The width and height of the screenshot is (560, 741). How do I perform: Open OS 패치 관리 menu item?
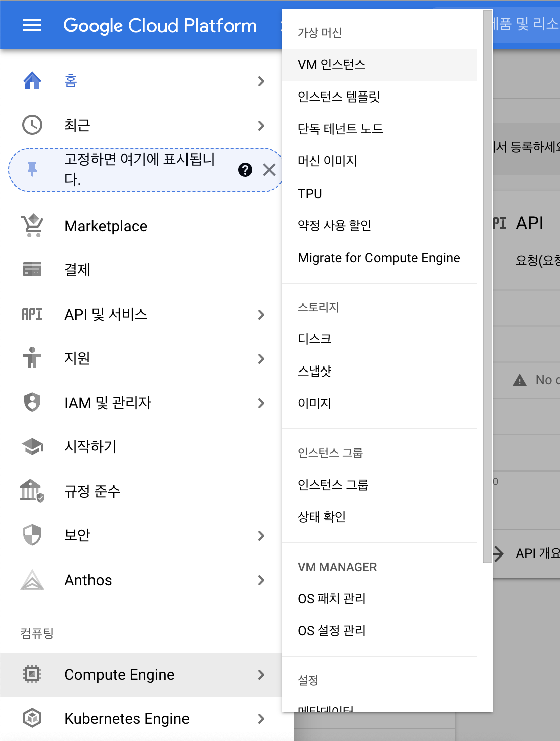point(379,598)
